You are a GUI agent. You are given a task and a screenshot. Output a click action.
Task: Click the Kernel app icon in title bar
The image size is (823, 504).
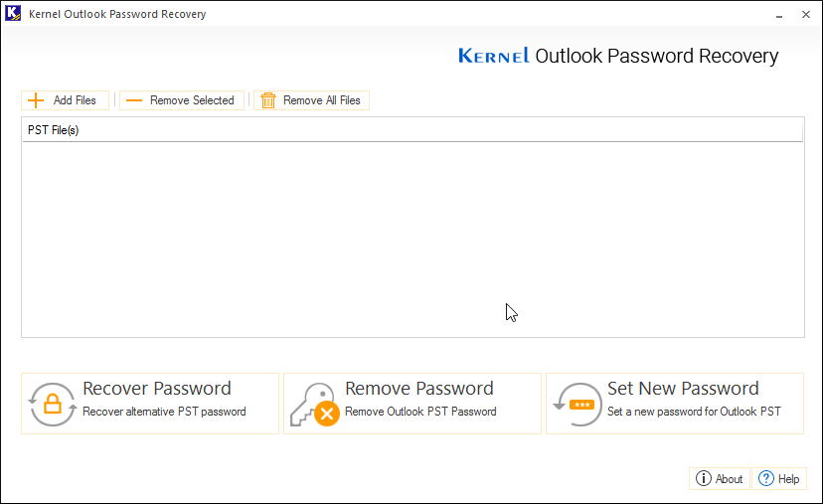tap(14, 14)
